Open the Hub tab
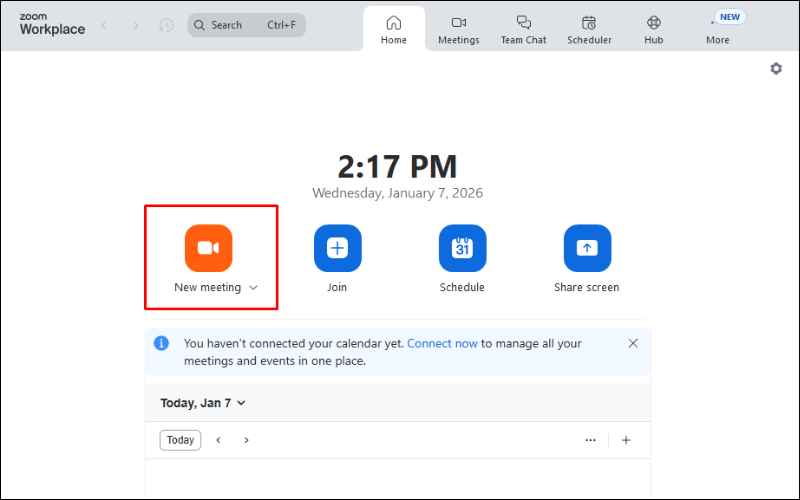800x500 pixels. point(654,30)
